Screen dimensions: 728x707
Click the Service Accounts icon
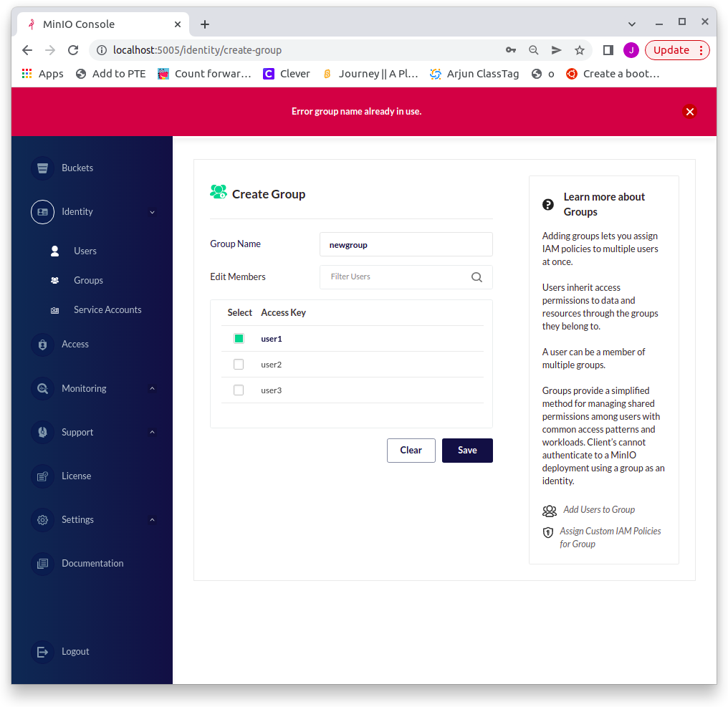point(54,310)
